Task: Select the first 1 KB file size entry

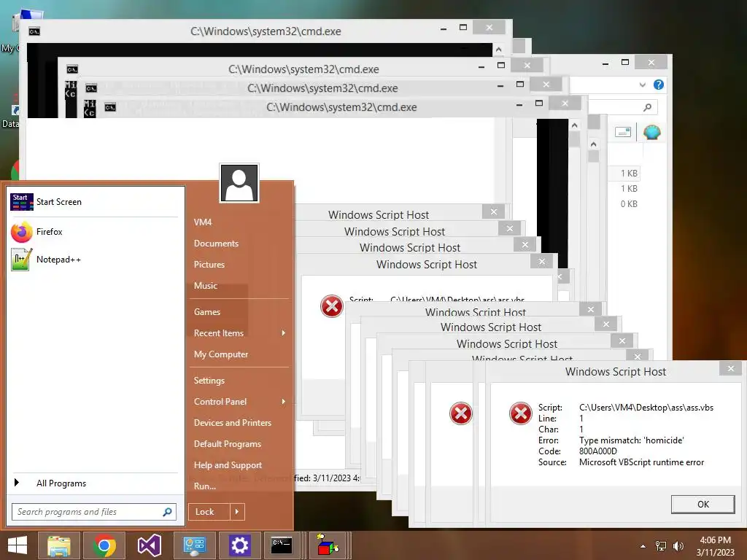Action: [628, 174]
